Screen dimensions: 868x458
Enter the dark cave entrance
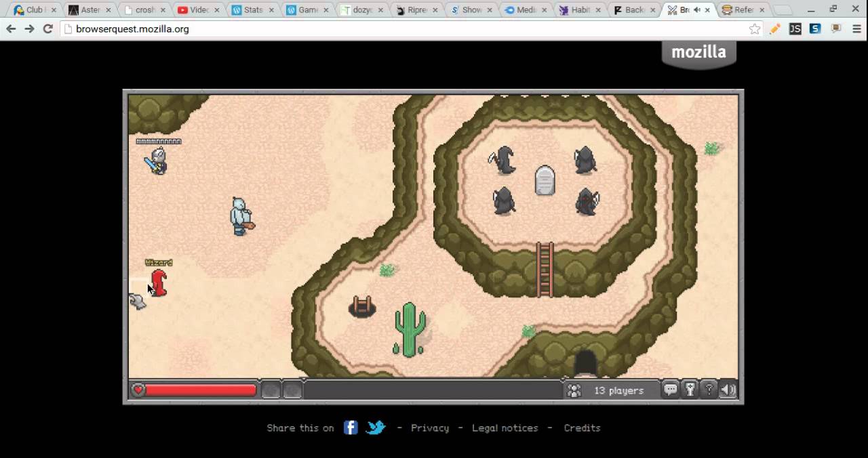click(585, 362)
